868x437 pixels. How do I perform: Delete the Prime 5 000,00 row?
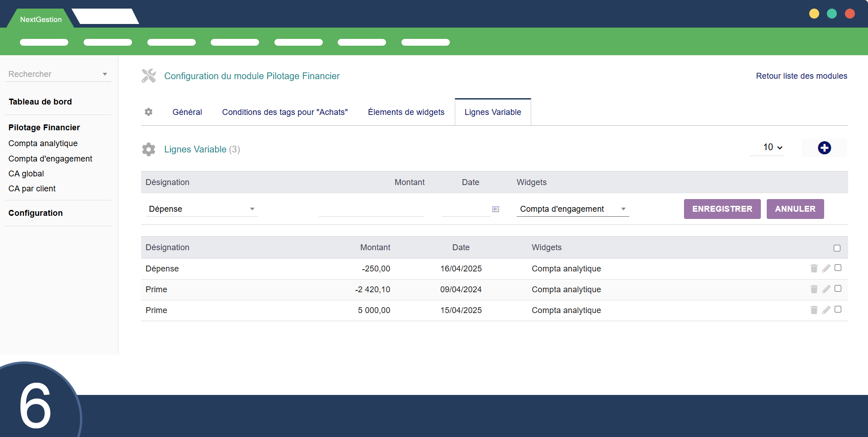[814, 310]
